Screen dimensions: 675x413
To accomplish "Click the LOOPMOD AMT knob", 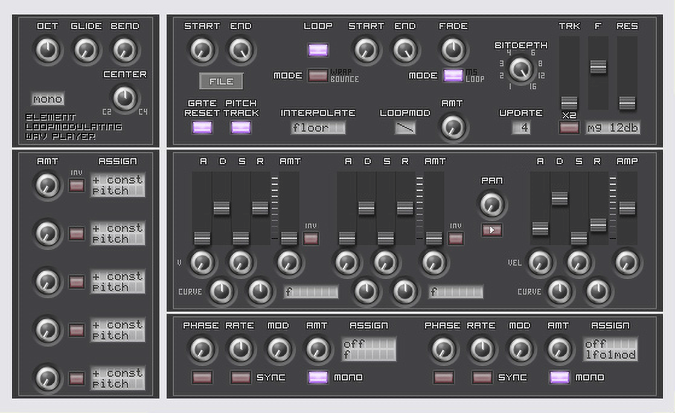I will (x=453, y=127).
